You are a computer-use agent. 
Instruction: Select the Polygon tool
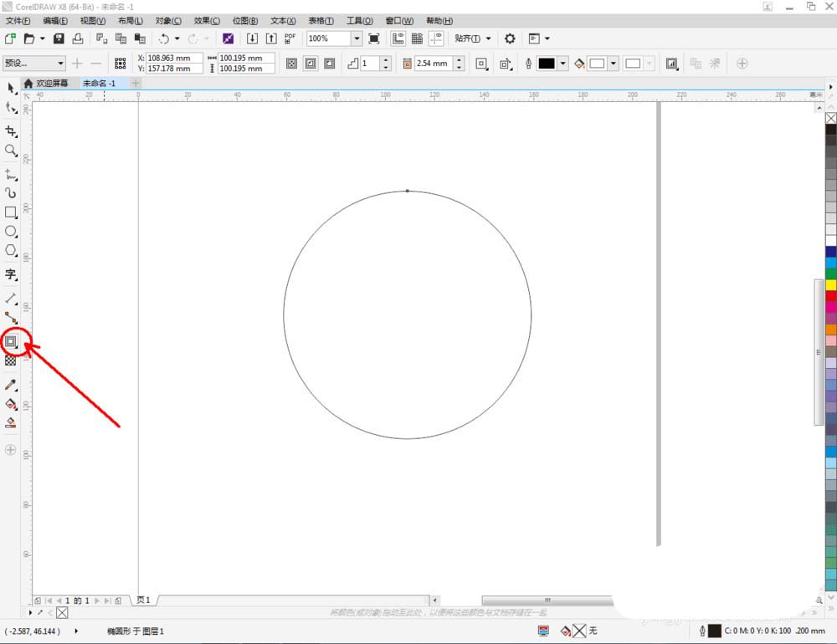(x=11, y=250)
